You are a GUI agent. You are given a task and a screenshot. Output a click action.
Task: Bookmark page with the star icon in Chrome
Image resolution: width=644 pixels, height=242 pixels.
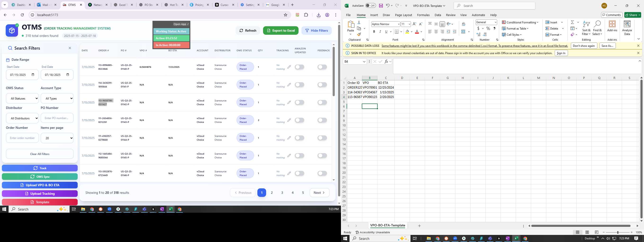pos(286,15)
